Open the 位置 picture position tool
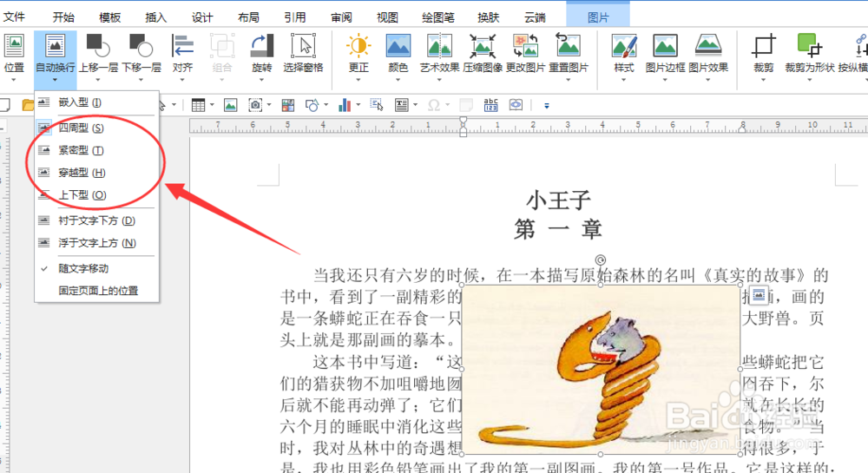Screen dimensions: 868x473 pyautogui.click(x=14, y=53)
